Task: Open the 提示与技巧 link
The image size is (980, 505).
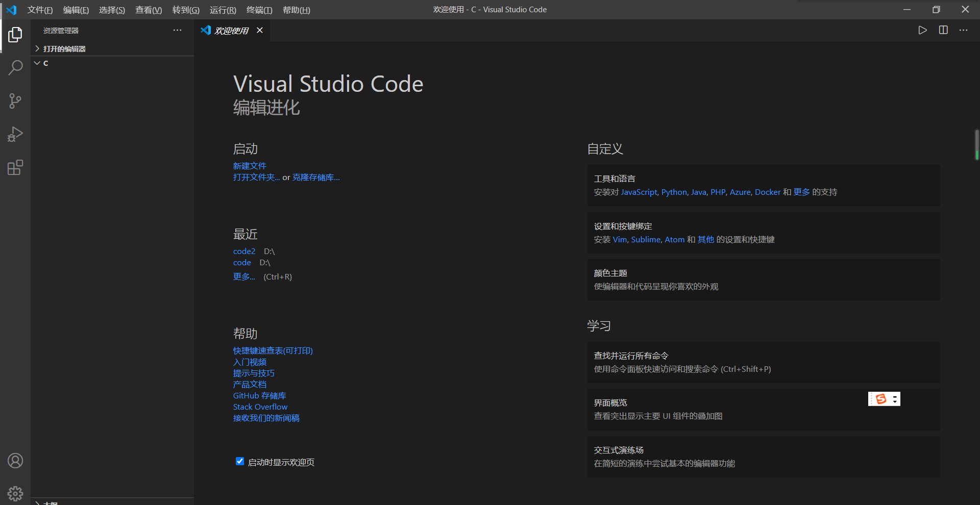Action: [x=254, y=373]
